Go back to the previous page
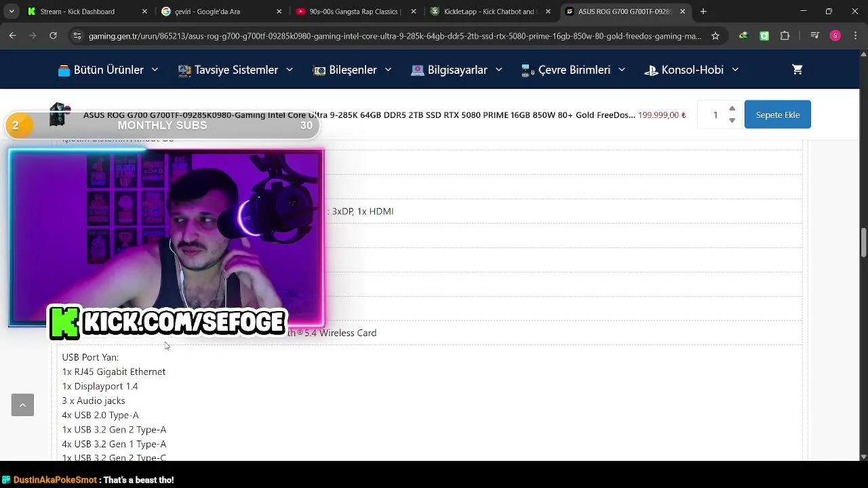This screenshot has width=868, height=488. point(13,36)
